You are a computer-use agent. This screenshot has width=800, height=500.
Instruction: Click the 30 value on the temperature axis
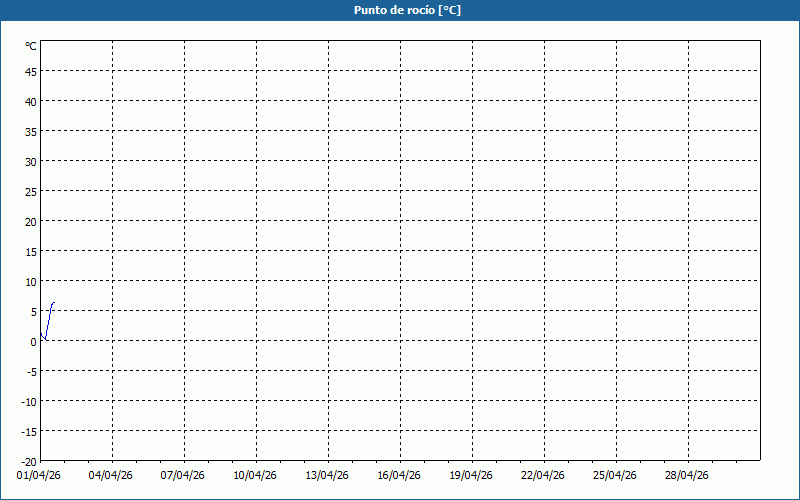coord(31,161)
